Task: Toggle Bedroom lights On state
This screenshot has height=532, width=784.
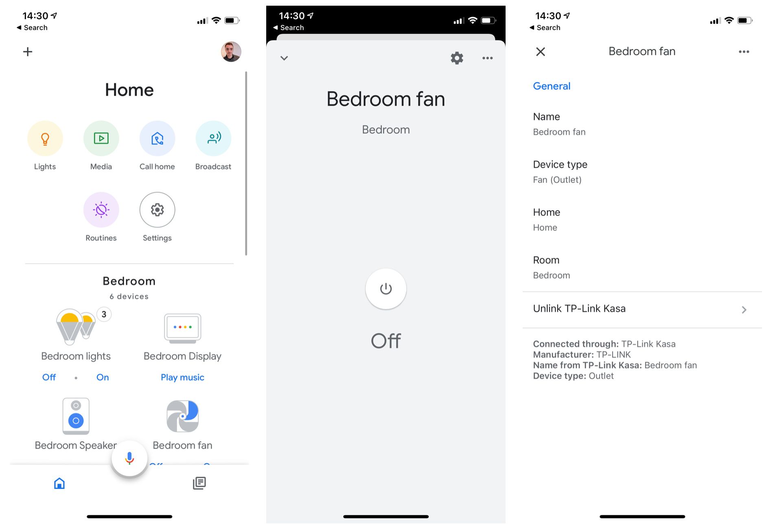Action: click(103, 377)
